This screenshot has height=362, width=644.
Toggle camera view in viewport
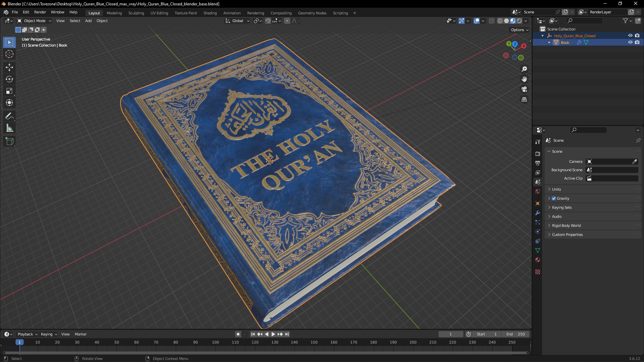click(x=524, y=89)
